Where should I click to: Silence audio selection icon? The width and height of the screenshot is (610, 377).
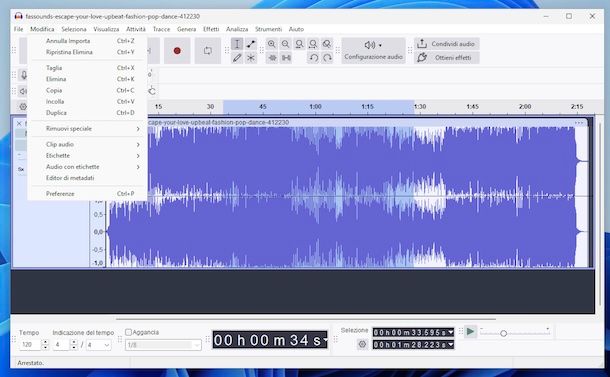pos(286,58)
